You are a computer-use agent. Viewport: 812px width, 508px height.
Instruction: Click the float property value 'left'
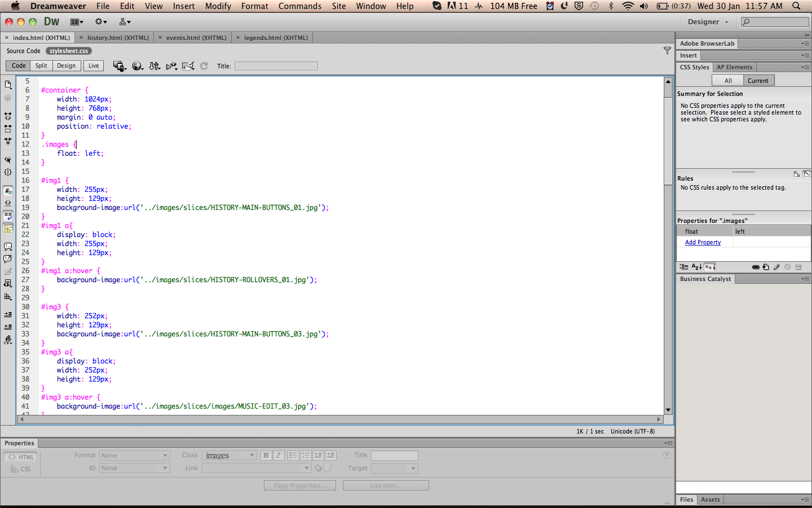pos(772,231)
